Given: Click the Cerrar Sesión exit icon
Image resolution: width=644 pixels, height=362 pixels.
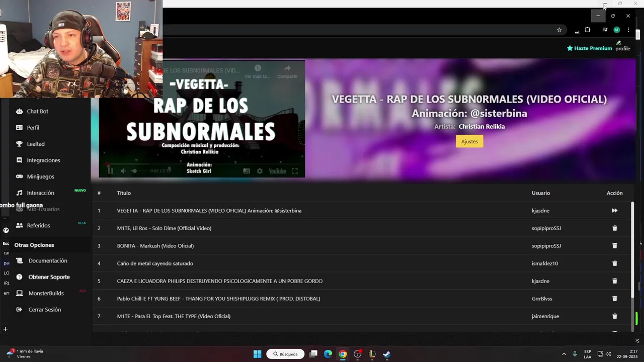Looking at the screenshot, I should point(19,310).
